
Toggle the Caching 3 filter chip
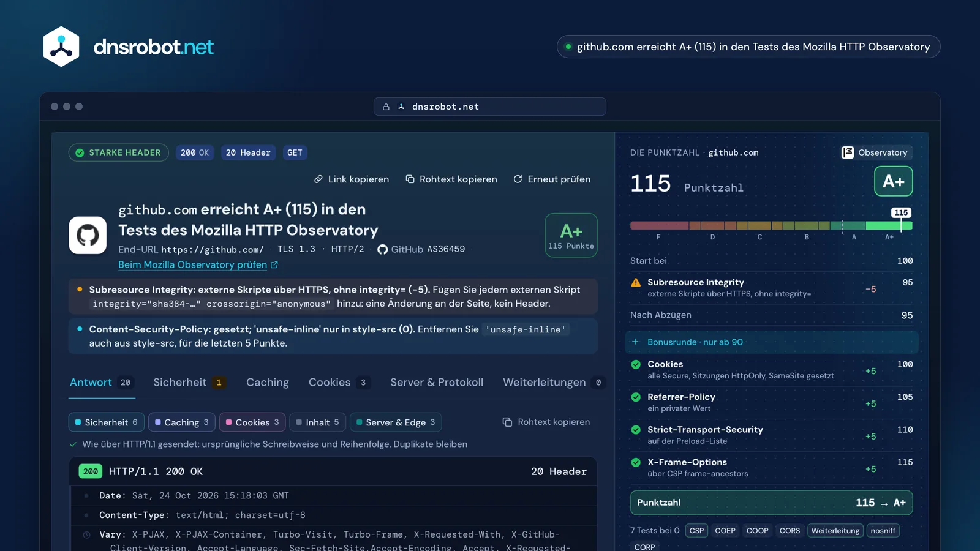(182, 422)
